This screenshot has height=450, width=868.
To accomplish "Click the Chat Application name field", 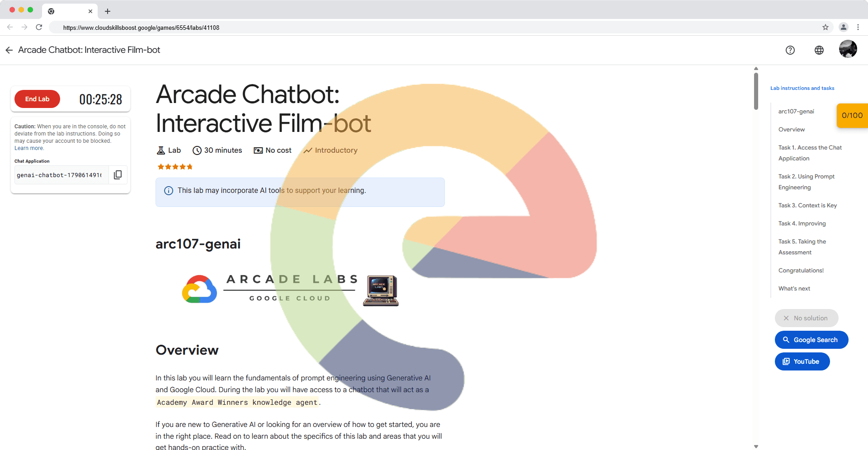I will click(x=60, y=175).
